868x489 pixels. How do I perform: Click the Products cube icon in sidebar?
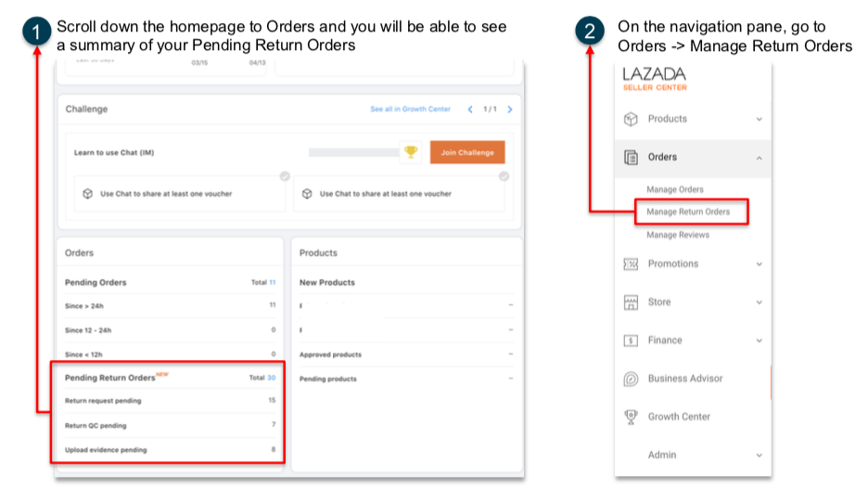pyautogui.click(x=631, y=119)
